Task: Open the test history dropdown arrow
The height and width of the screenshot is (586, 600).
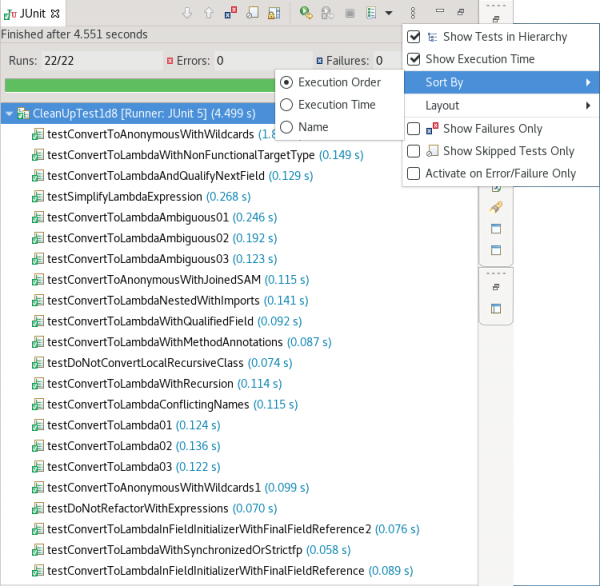Action: 388,13
